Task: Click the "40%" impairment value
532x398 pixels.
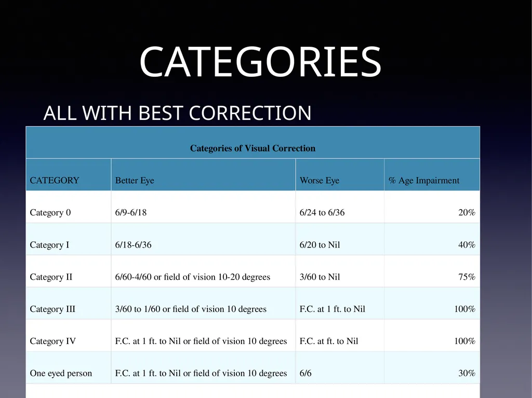Action: (x=467, y=245)
